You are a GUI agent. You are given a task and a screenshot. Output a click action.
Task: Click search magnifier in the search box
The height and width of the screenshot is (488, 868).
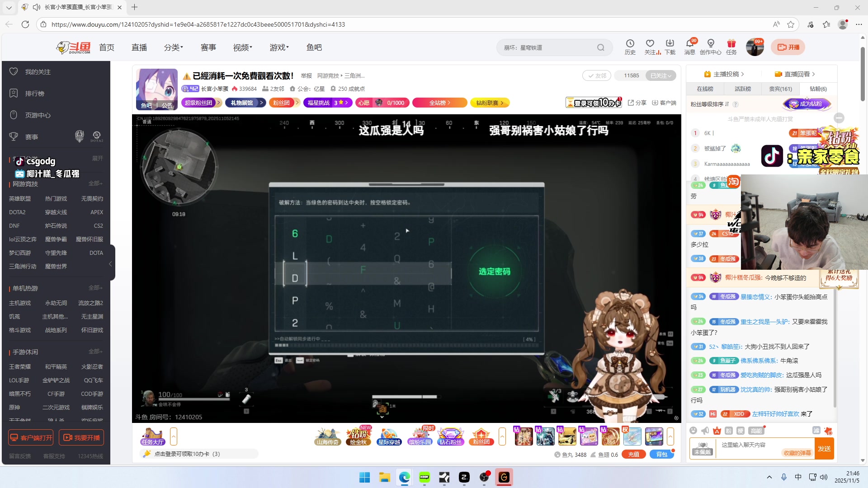[x=600, y=47]
